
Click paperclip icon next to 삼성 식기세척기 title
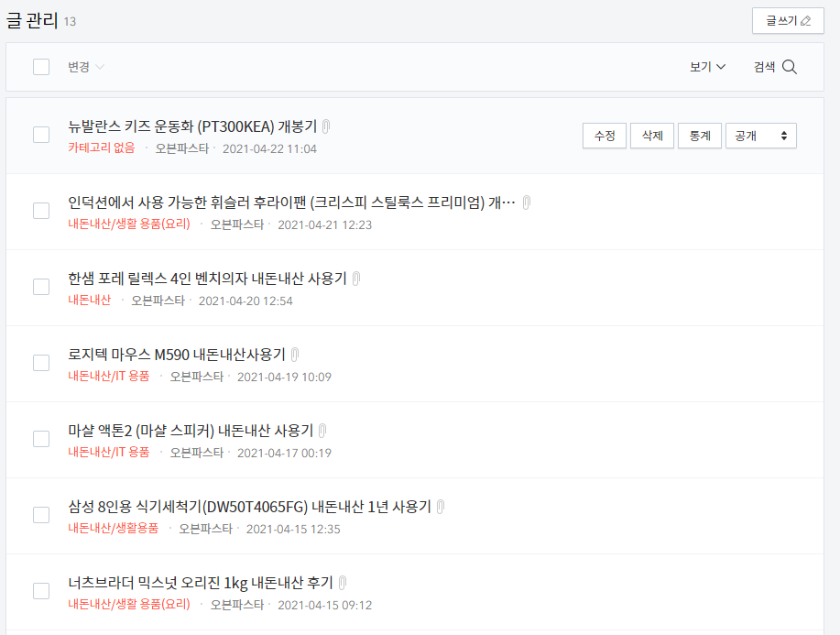point(441,507)
